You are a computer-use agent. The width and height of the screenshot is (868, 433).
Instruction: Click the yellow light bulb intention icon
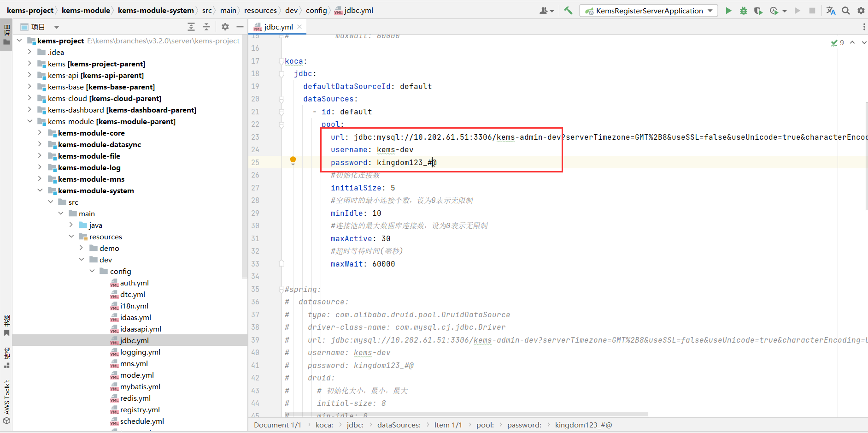[293, 160]
